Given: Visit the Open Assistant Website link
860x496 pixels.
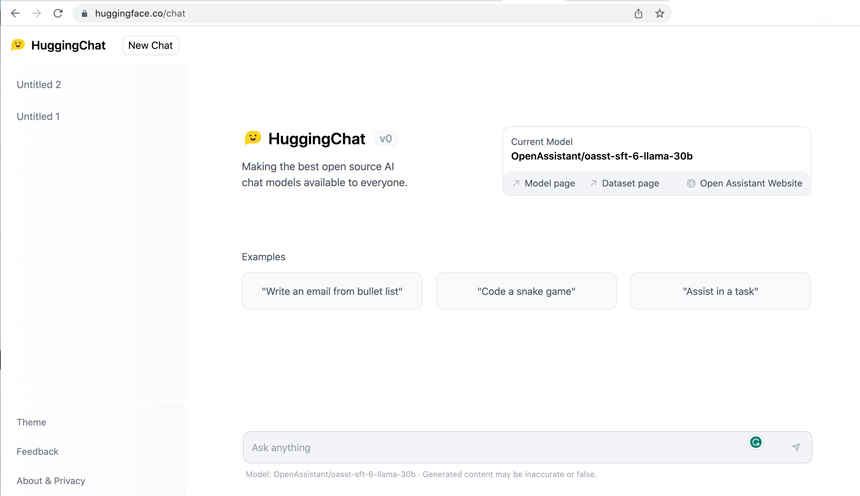Looking at the screenshot, I should click(744, 183).
